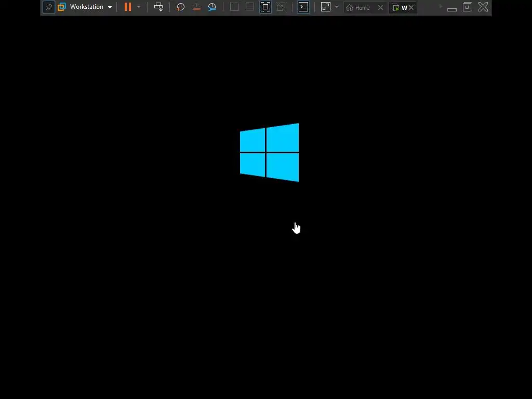Viewport: 532px width, 399px height.
Task: Send Ctrl+Alt+Del to the guest
Action: (158, 7)
